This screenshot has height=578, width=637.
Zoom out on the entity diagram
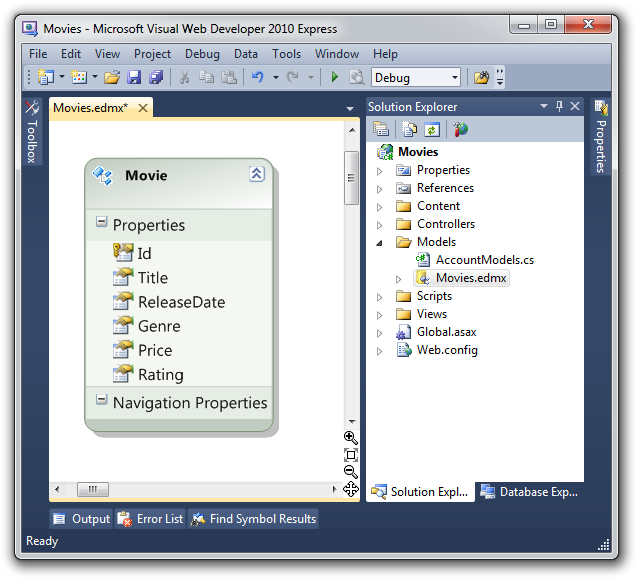351,471
